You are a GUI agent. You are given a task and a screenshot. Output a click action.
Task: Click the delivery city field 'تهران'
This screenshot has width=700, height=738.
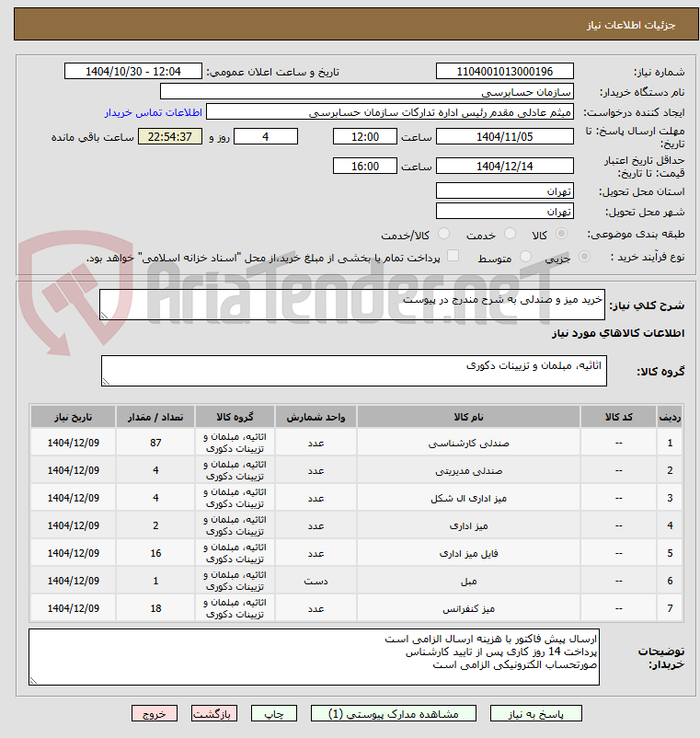pos(505,211)
